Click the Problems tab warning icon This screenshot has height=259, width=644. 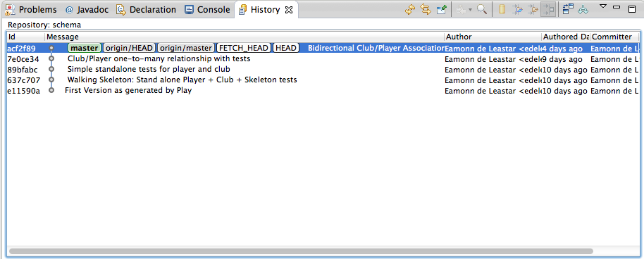pyautogui.click(x=11, y=9)
